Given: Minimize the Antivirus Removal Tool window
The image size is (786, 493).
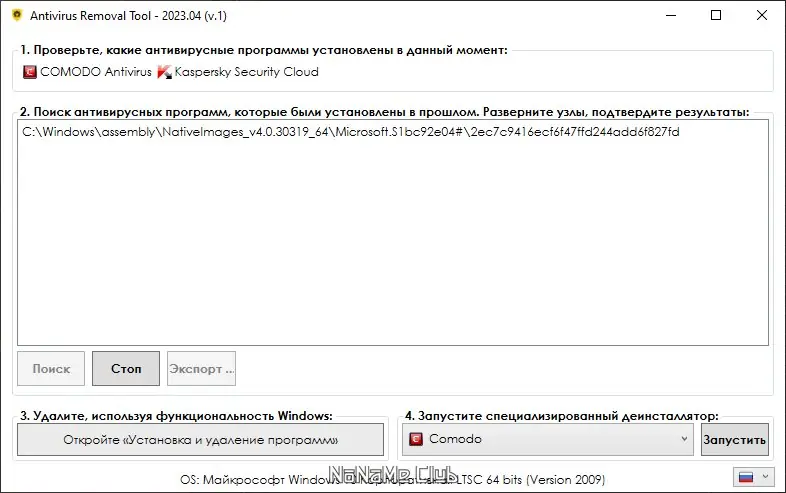Looking at the screenshot, I should tap(671, 16).
